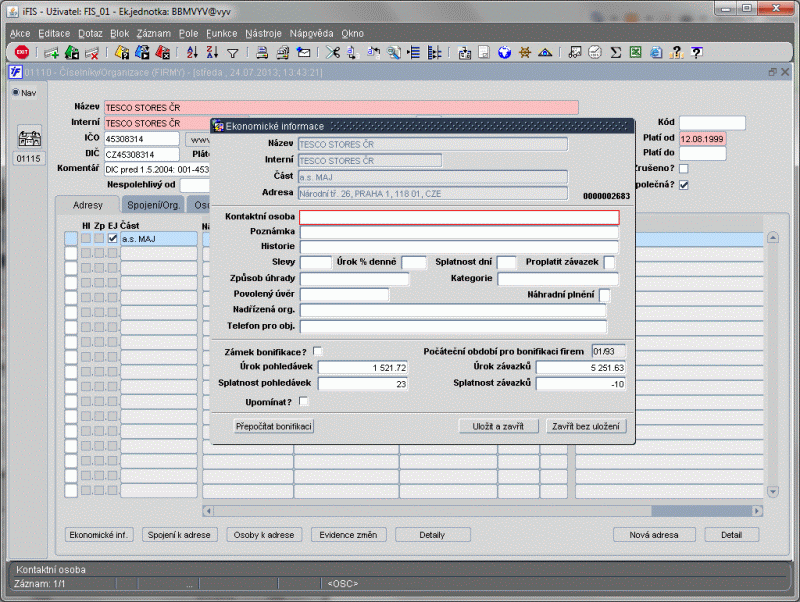Switch to the Spojení/Org. tab
The image size is (800, 602).
pos(153,205)
